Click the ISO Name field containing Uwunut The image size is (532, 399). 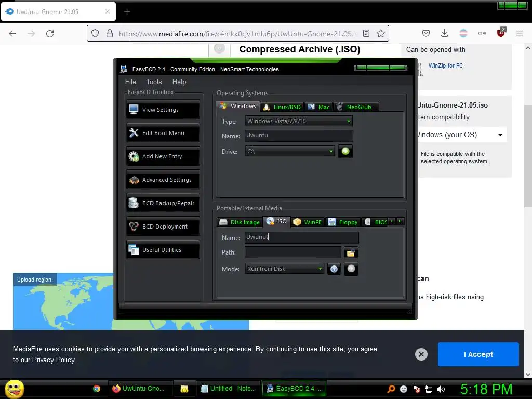302,237
